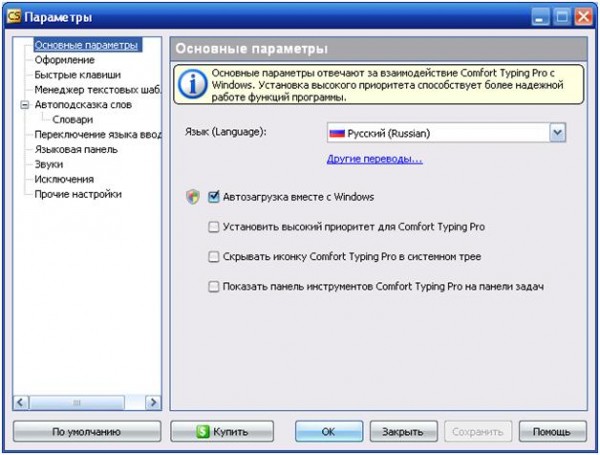Click the Купить button
The image size is (600, 455).
tap(222, 432)
